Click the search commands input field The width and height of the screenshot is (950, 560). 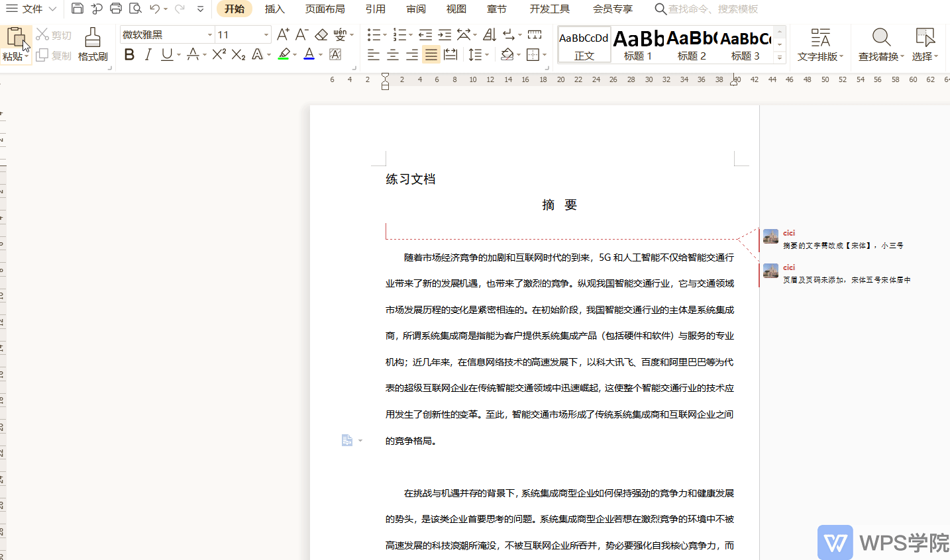712,9
